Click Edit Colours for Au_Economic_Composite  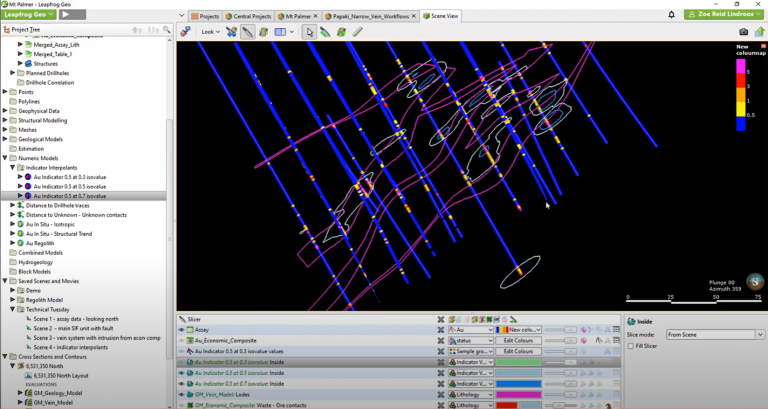(517, 340)
